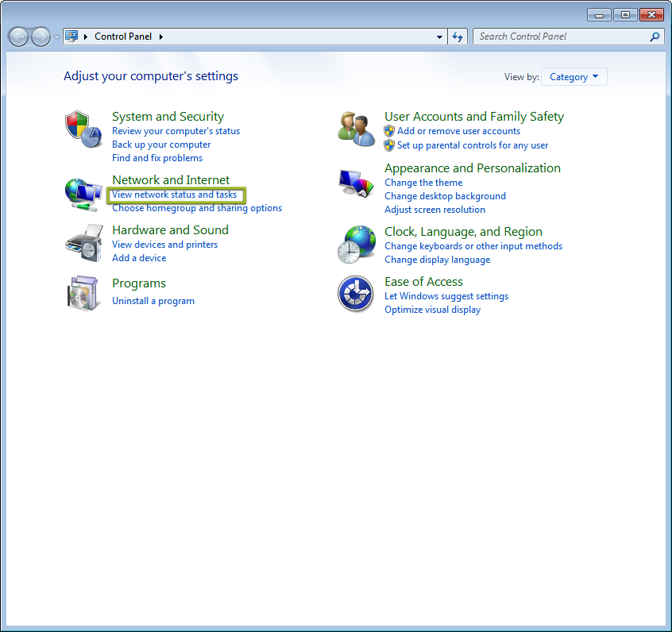This screenshot has height=632, width=672.
Task: Click Adjust screen resolution
Action: point(434,210)
